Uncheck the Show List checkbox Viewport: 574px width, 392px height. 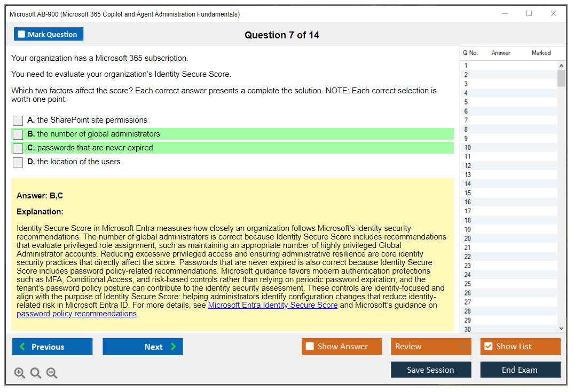click(x=489, y=346)
